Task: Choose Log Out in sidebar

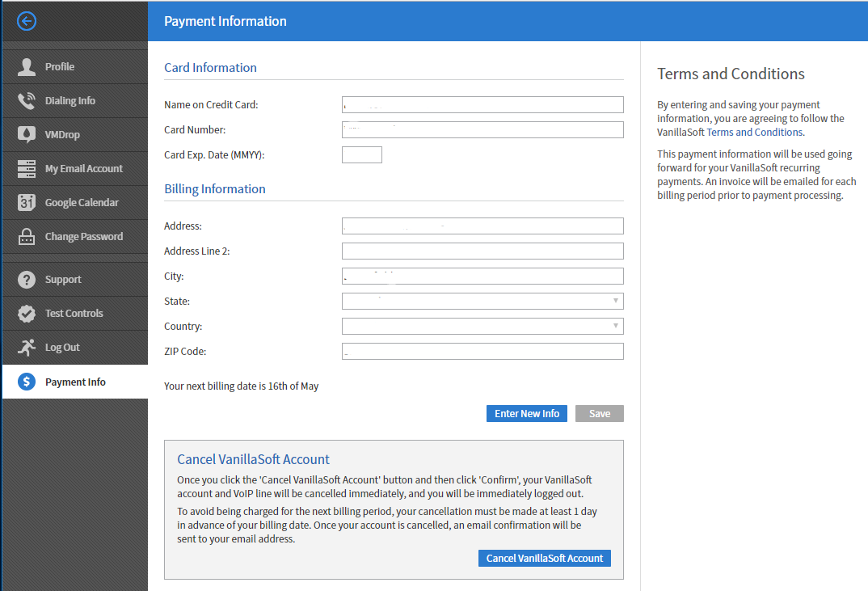Action: (x=75, y=348)
